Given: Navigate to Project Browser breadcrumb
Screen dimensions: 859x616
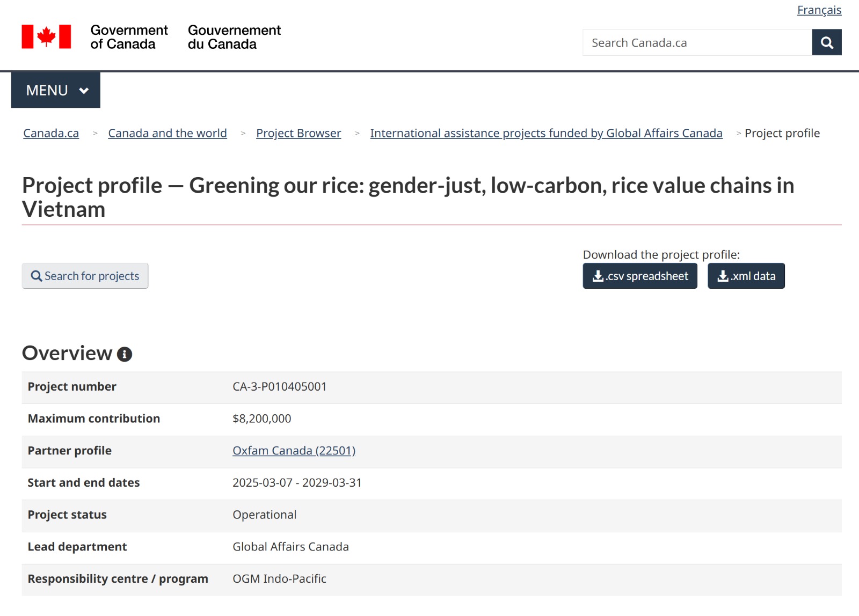Looking at the screenshot, I should (299, 133).
